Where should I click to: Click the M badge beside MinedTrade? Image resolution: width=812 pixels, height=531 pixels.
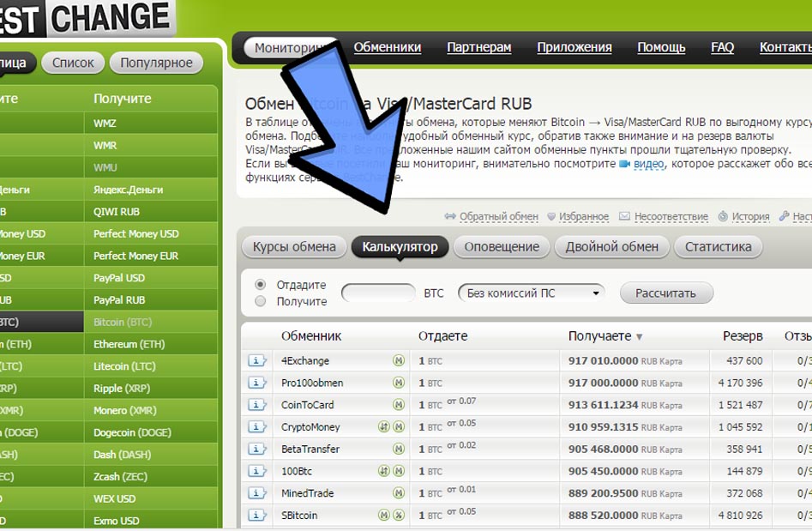[399, 493]
